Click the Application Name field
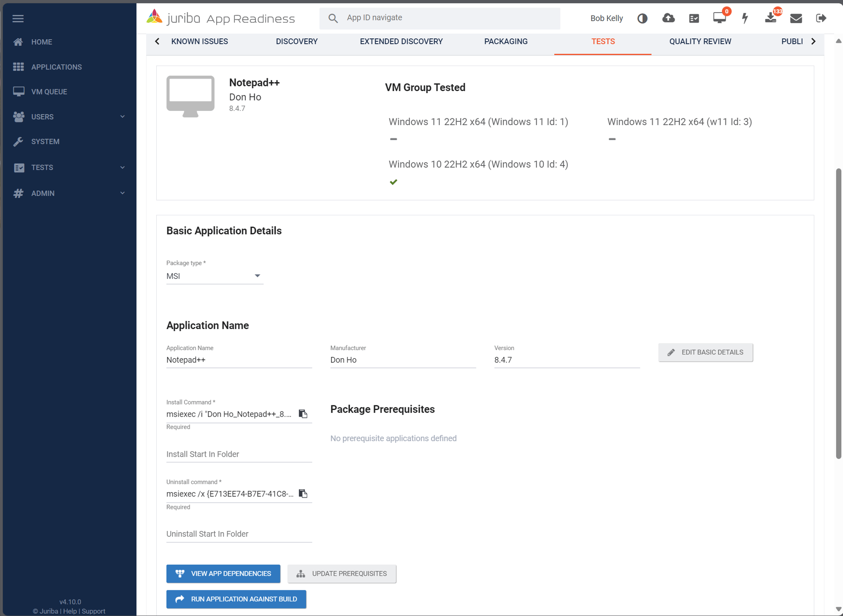 coord(239,360)
